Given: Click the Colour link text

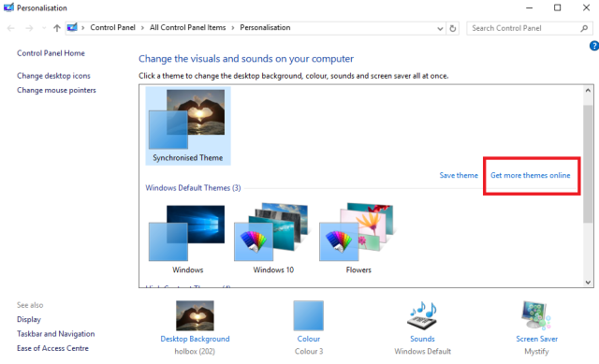Looking at the screenshot, I should (309, 339).
